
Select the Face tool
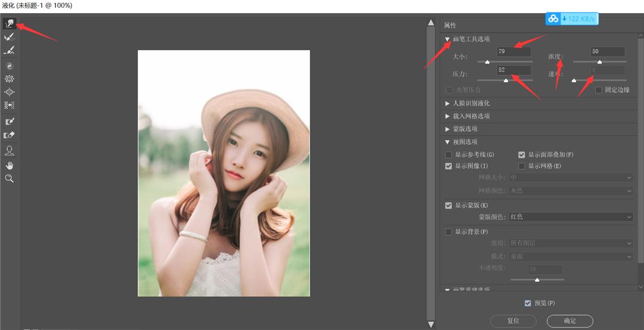point(9,151)
